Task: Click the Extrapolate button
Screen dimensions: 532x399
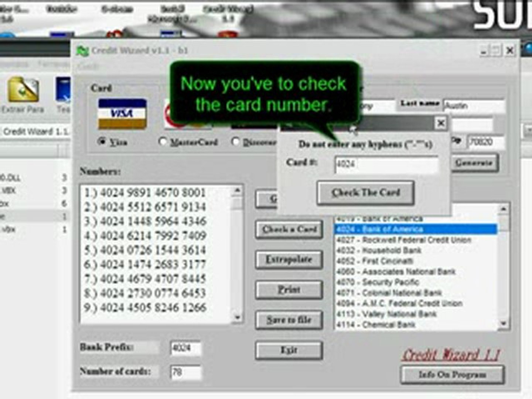Action: point(289,260)
